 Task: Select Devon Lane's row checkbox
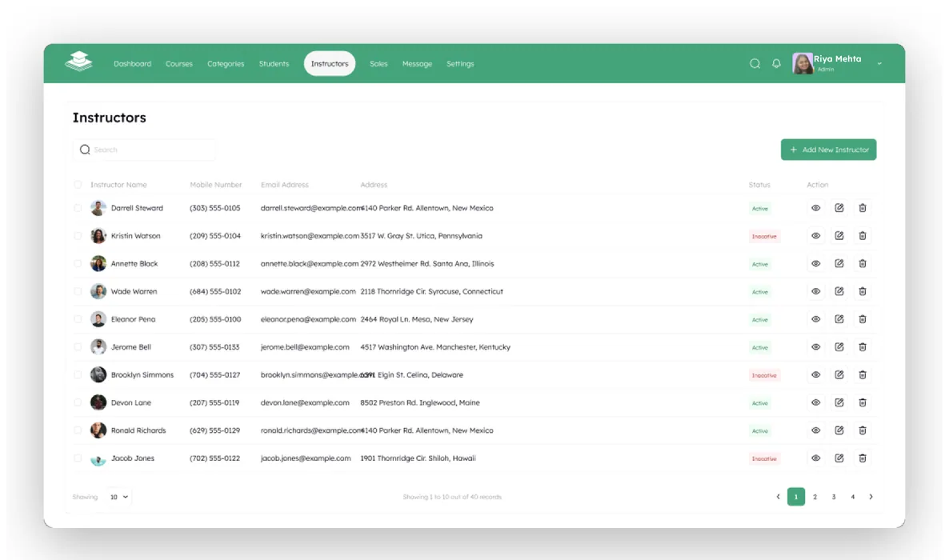pos(78,402)
